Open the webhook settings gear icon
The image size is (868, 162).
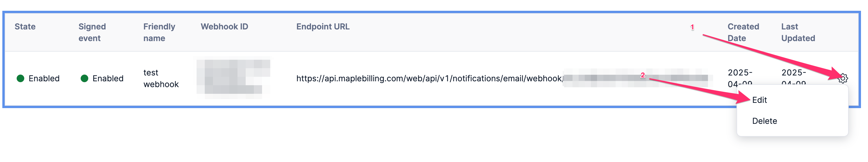click(x=843, y=78)
